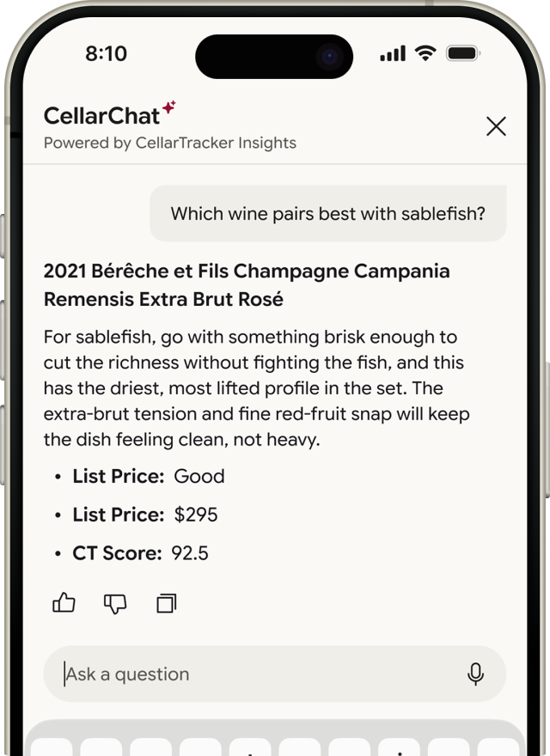Tap the battery indicator in status bar
The width and height of the screenshot is (550, 756).
[x=462, y=53]
